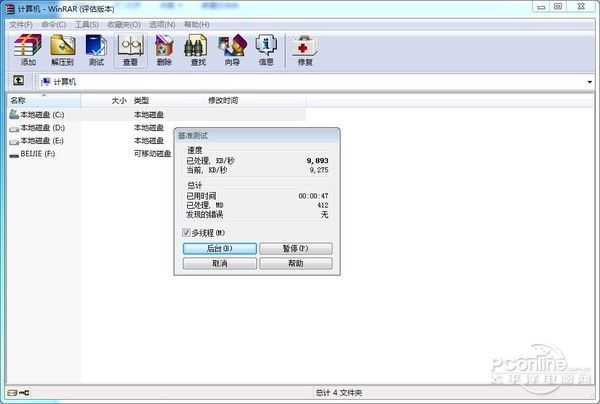Click the 计算机 address bar field
The image size is (600, 404).
pyautogui.click(x=314, y=82)
